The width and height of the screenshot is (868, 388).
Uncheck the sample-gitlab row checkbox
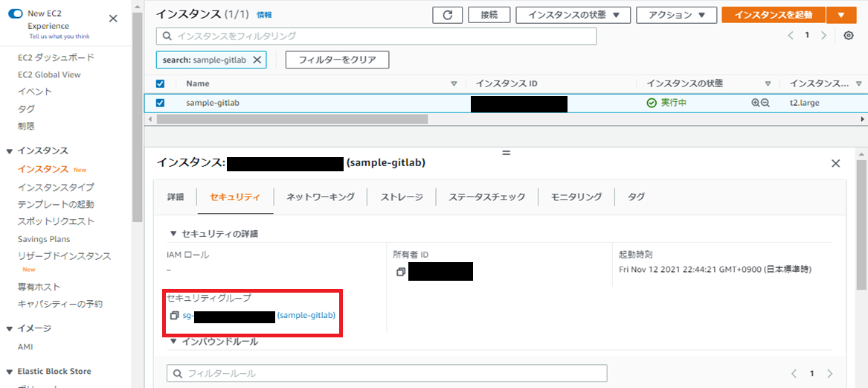click(161, 103)
